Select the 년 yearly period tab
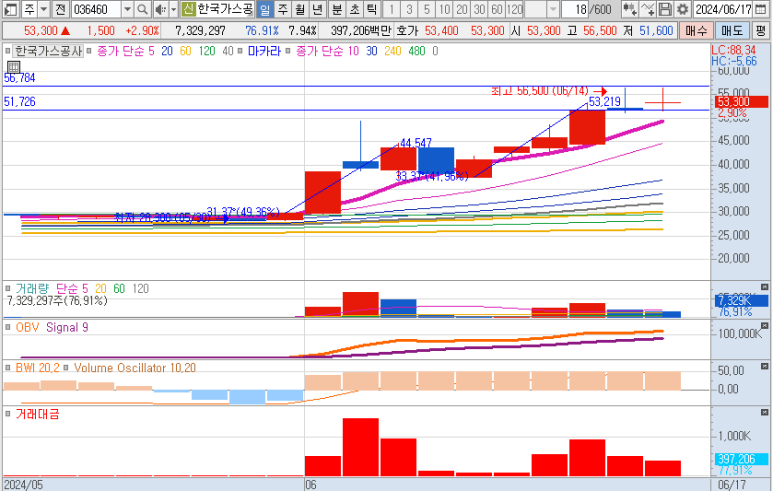Image resolution: width=773 pixels, height=491 pixels. 318,9
